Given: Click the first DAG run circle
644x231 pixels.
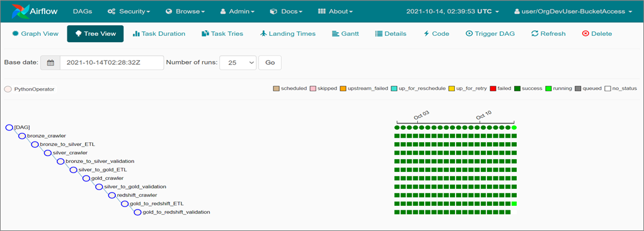Looking at the screenshot, I should pos(397,128).
